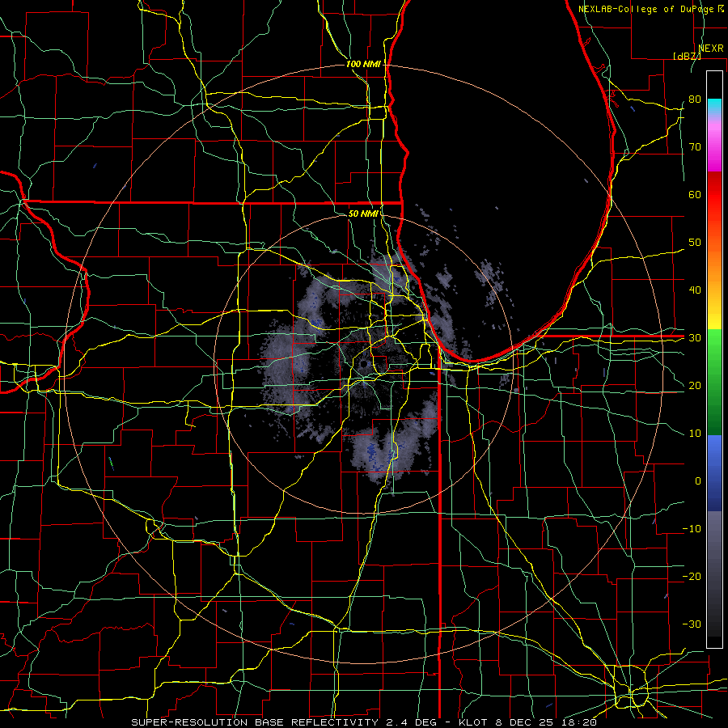Click the "-10" value on the dBZ scale
728x728 pixels.
(692, 528)
